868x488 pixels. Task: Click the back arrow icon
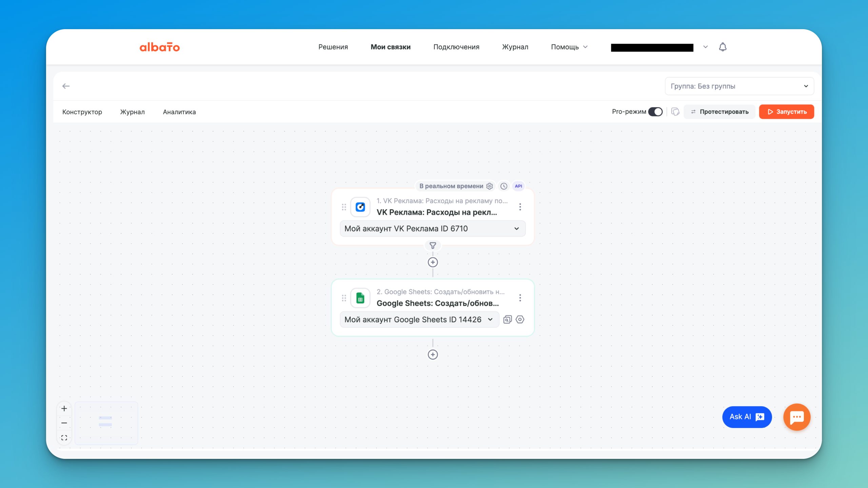click(x=66, y=86)
